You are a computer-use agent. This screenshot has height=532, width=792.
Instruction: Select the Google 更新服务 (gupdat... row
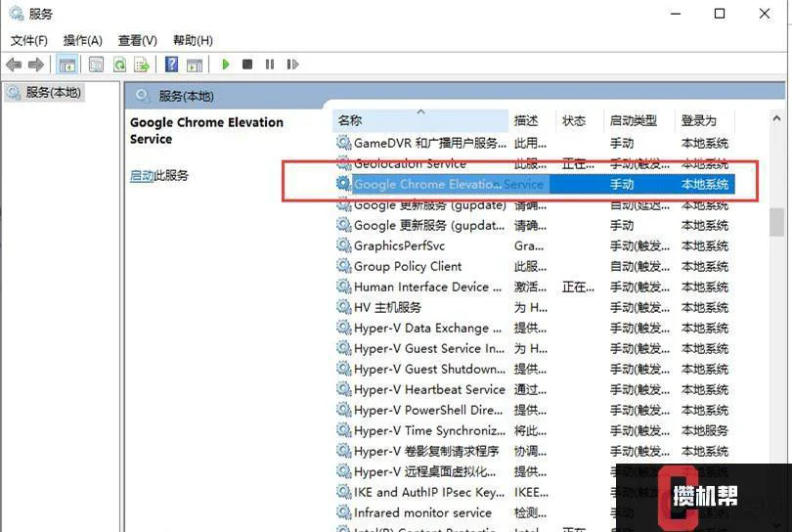click(534, 225)
